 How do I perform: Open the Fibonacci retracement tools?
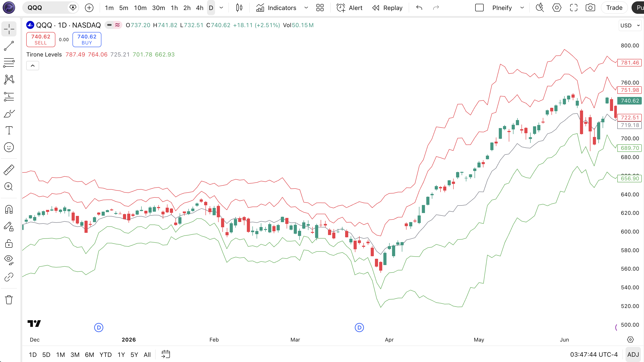point(9,63)
